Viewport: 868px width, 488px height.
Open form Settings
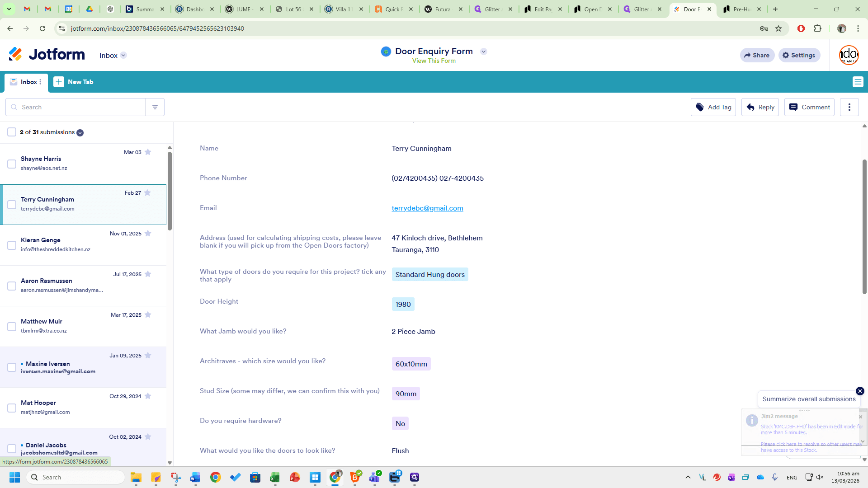pos(799,55)
